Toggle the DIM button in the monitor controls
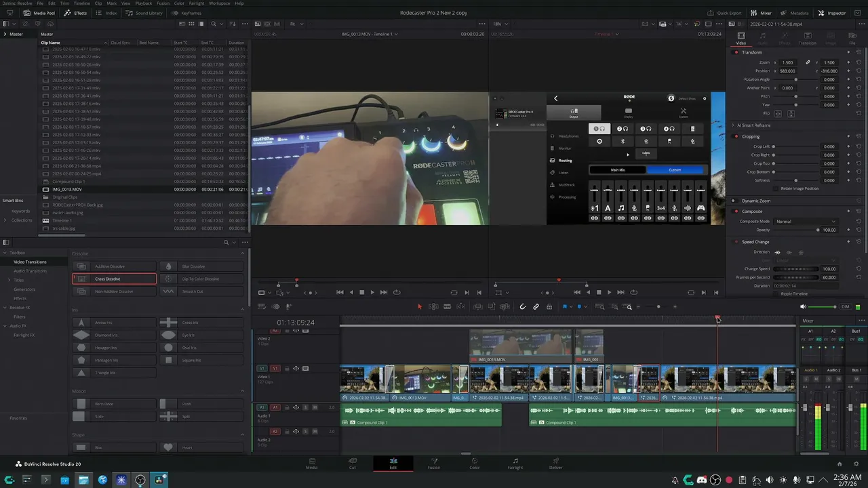Viewport: 868px width, 488px height. click(x=846, y=307)
